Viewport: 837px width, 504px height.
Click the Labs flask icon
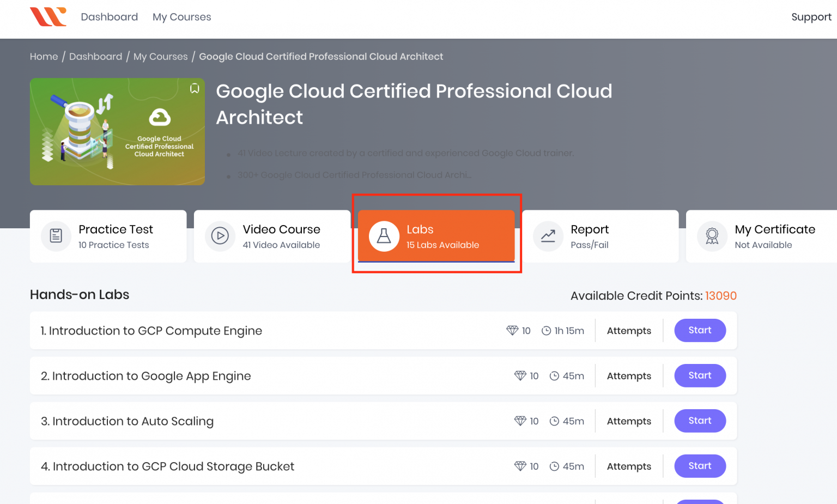[x=384, y=236]
